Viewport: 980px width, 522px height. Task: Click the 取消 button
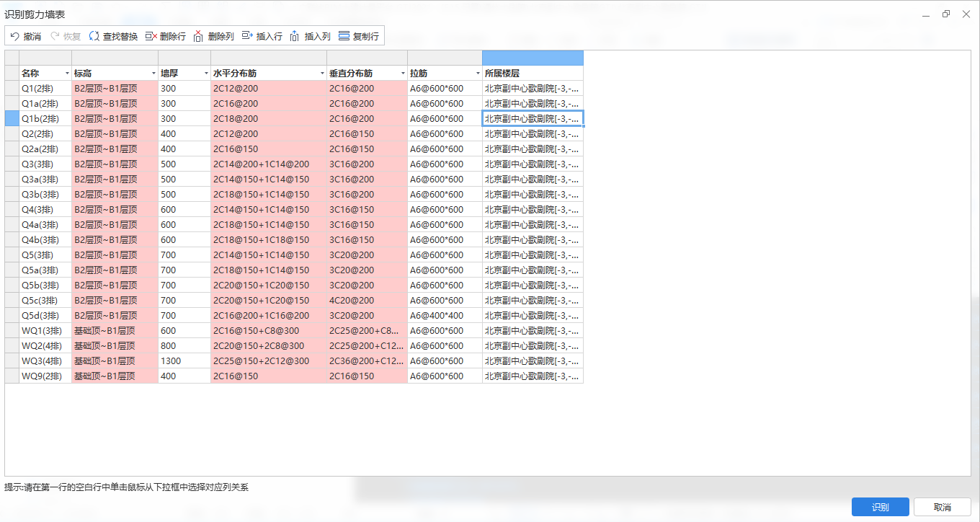(x=942, y=507)
